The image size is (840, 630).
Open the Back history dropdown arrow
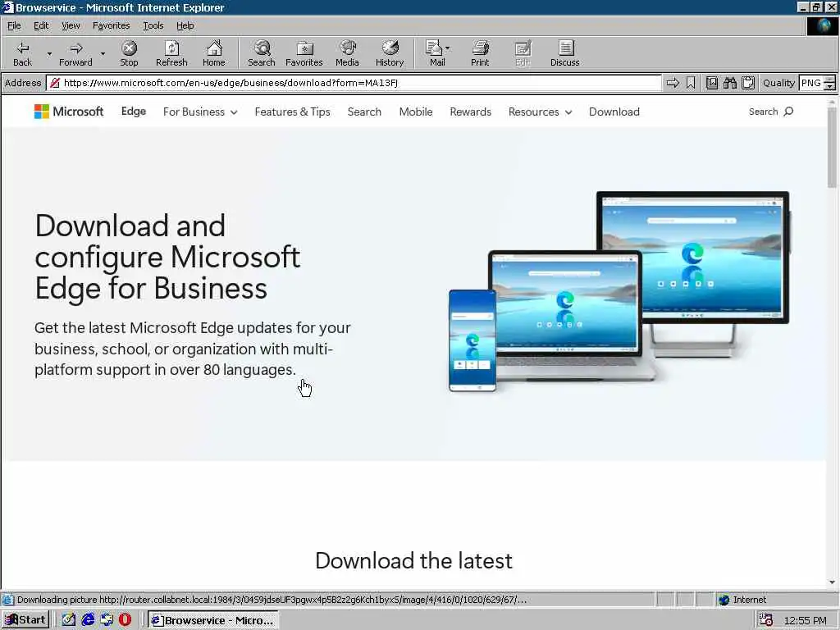click(49, 53)
